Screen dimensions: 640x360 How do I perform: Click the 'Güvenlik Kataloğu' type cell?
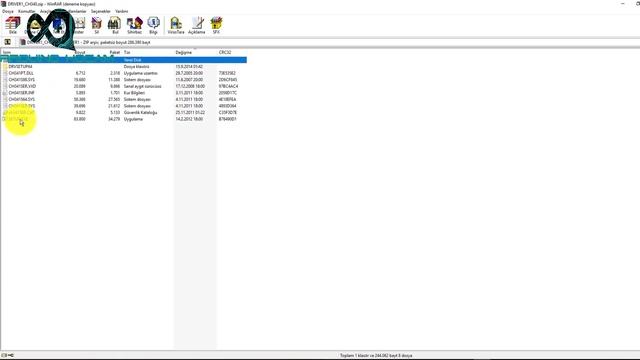pyautogui.click(x=140, y=112)
